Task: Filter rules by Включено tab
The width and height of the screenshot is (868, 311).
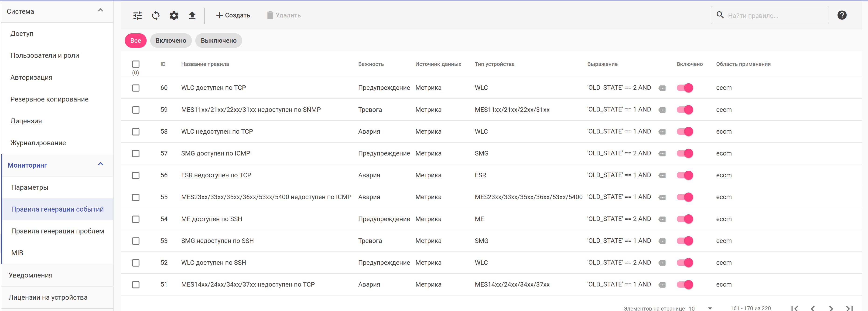Action: (x=171, y=41)
